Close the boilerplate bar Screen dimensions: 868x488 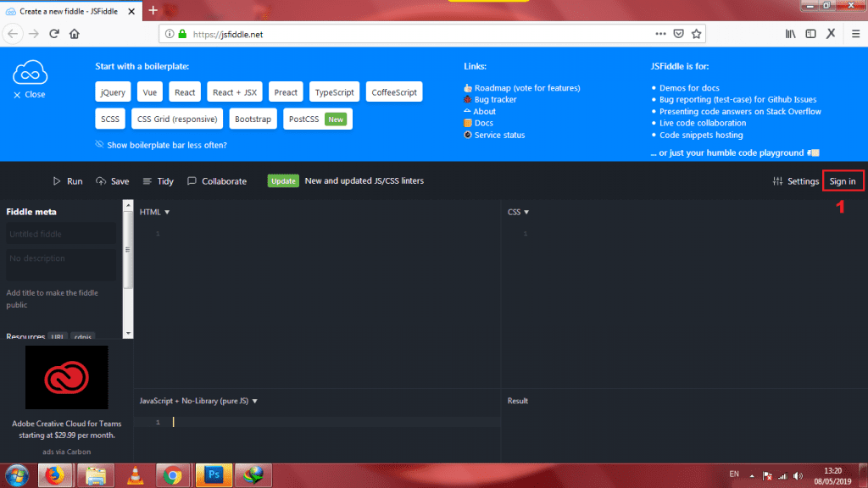[30, 95]
